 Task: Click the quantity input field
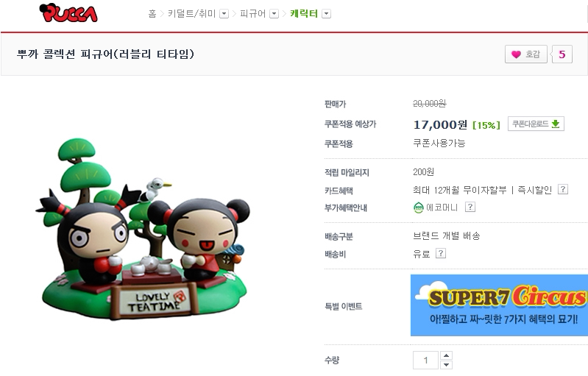pyautogui.click(x=425, y=361)
